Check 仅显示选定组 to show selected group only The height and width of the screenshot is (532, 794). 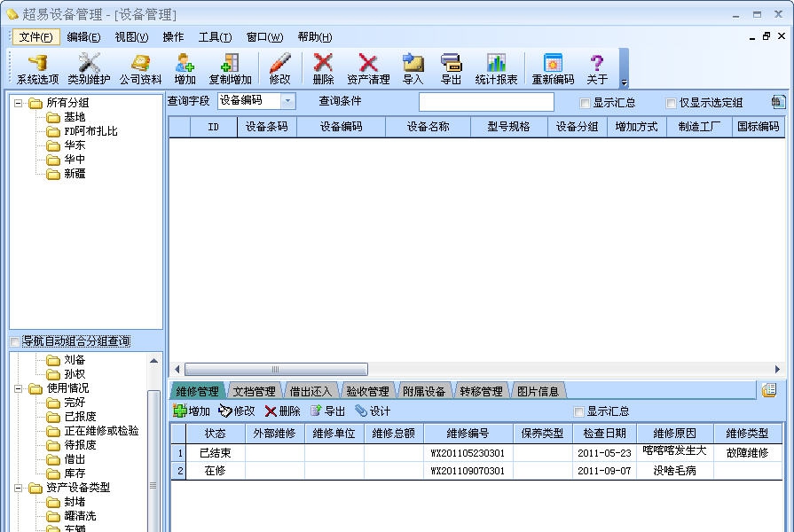coord(671,104)
